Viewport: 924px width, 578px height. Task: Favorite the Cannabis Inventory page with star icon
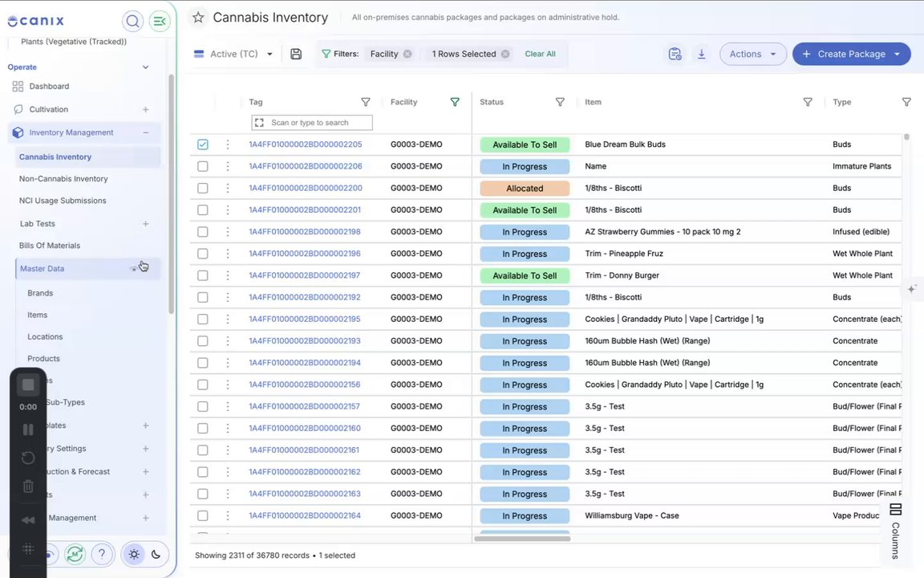pyautogui.click(x=199, y=18)
